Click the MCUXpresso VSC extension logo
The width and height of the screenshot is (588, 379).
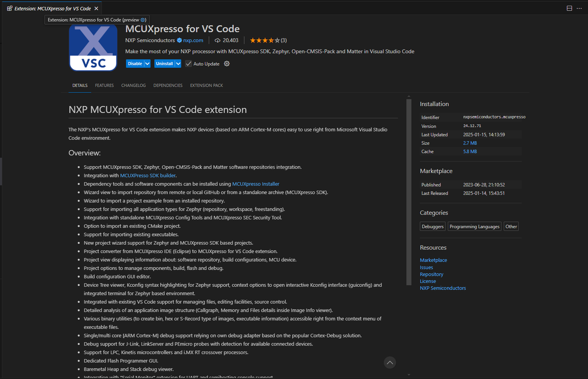click(x=93, y=48)
